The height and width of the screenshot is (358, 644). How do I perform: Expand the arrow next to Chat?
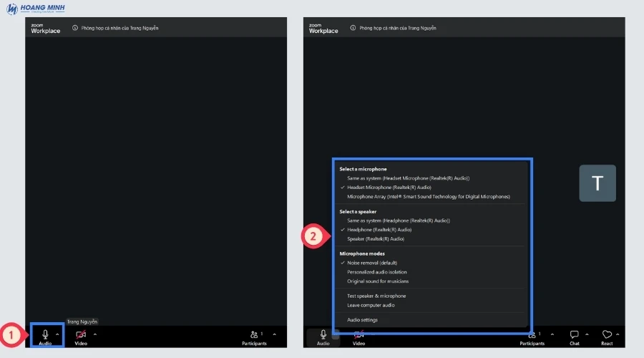tap(587, 334)
